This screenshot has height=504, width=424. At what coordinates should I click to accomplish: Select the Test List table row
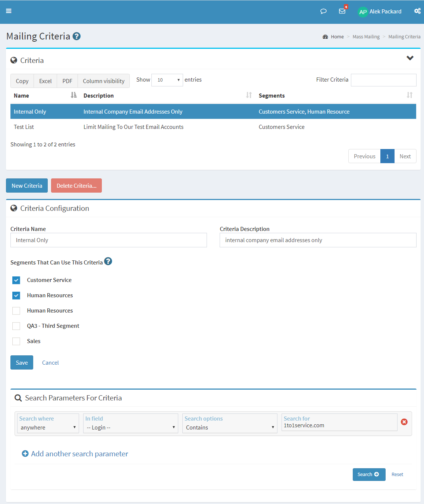tap(213, 127)
